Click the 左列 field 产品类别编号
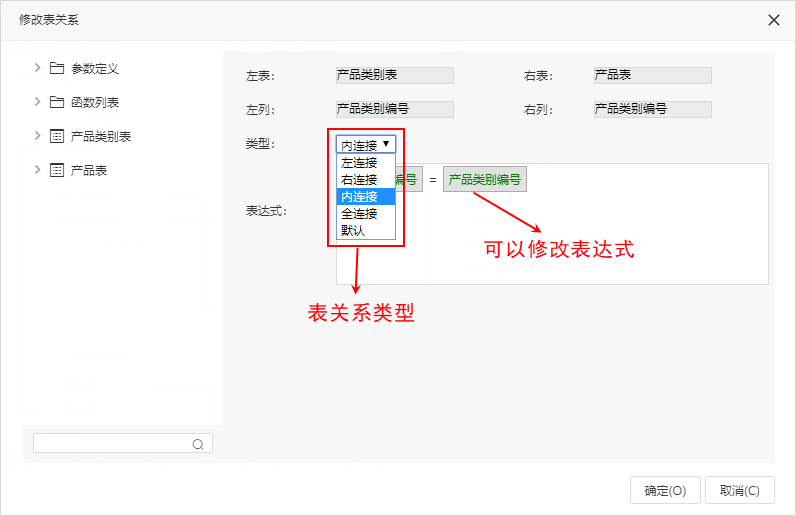796x516 pixels. point(394,109)
